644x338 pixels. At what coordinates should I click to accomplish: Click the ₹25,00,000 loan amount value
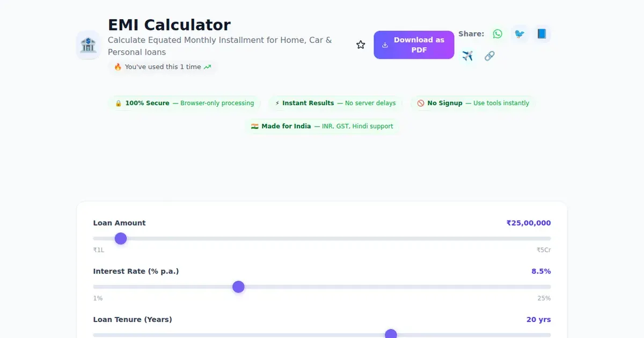click(529, 223)
